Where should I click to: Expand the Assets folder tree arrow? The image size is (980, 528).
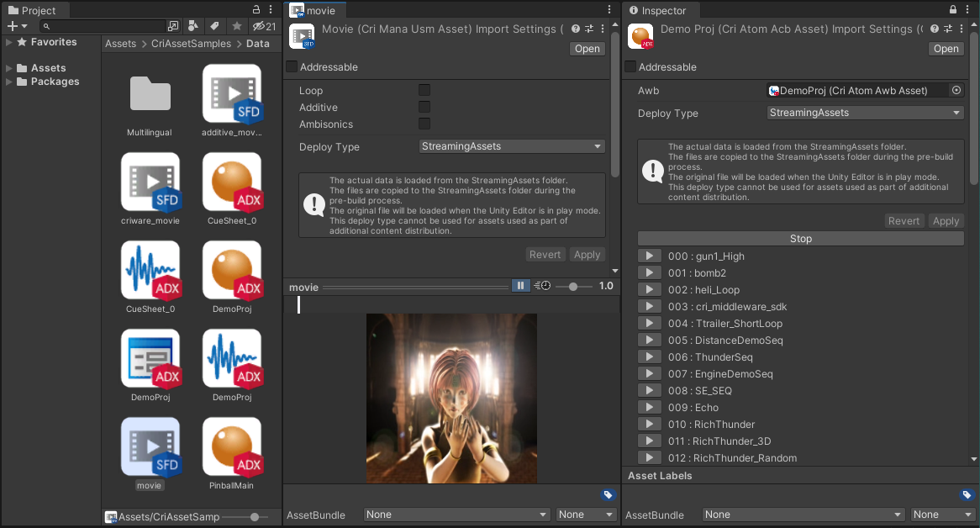click(8, 68)
